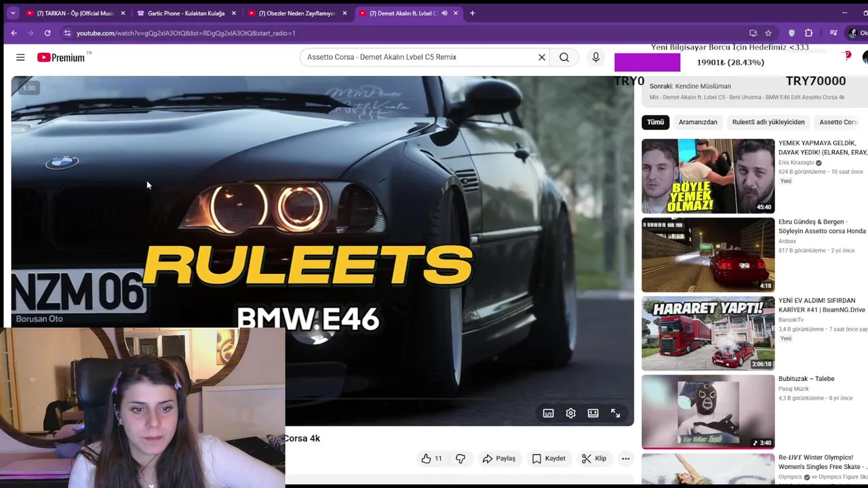Like the video with thumbs up
The width and height of the screenshot is (868, 488).
click(431, 459)
